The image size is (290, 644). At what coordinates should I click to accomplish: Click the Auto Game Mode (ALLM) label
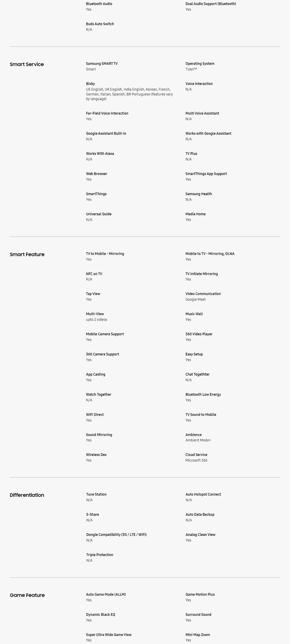[106, 594]
